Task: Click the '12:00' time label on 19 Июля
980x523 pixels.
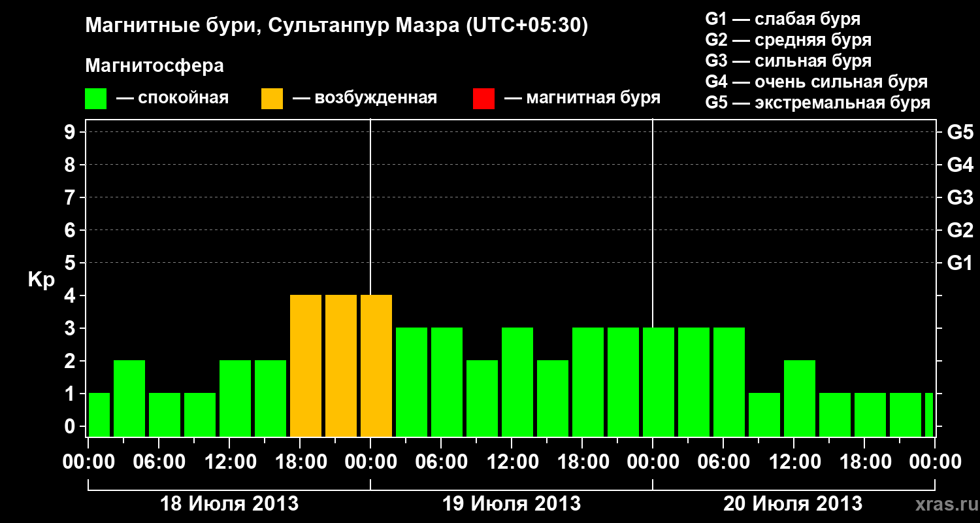Action: (x=512, y=462)
